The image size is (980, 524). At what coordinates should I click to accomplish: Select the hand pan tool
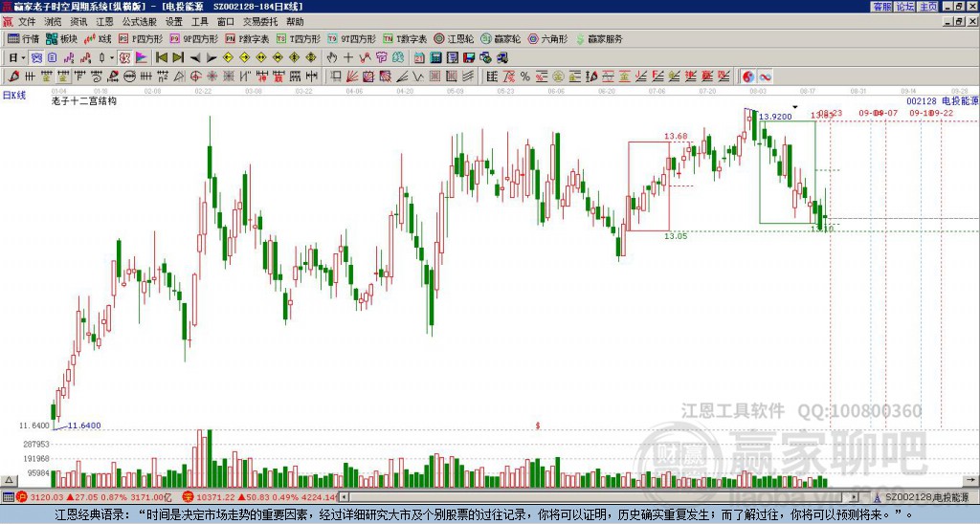(332, 57)
